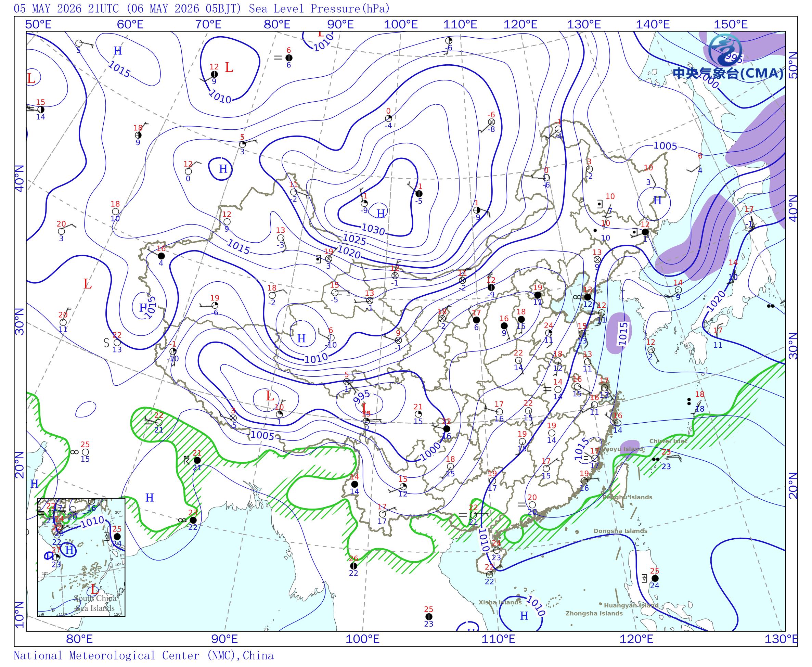Click the 50°E longitude label
The width and height of the screenshot is (812, 667).
38,25
